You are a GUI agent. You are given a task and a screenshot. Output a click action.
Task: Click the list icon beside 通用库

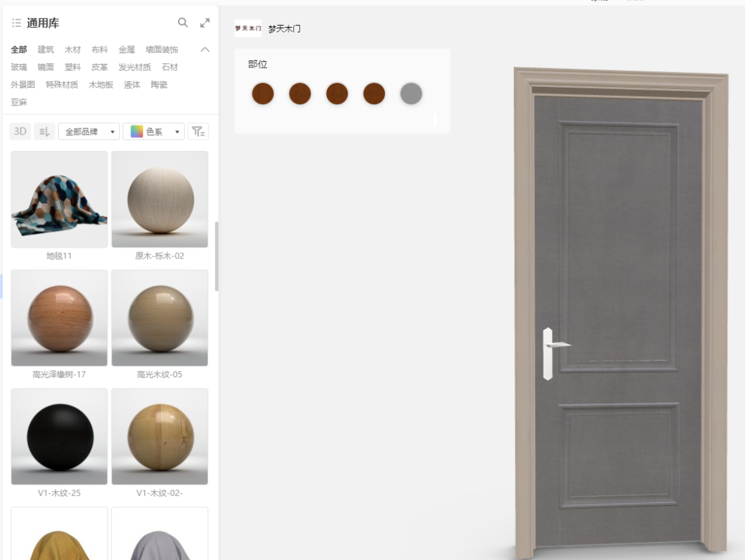coord(16,23)
